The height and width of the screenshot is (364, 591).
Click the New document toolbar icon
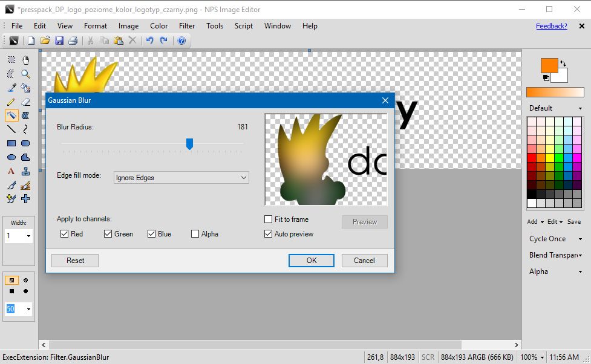tap(31, 41)
